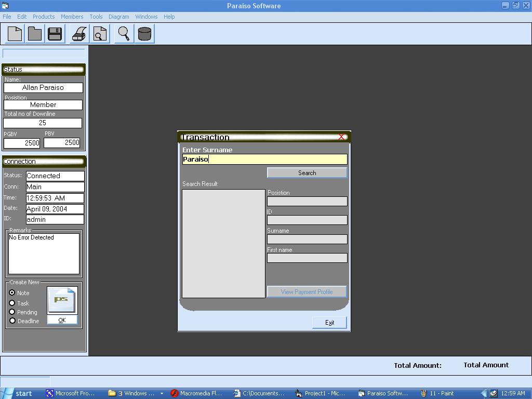
Task: Click the empty box above Status panel
Action: coord(44,54)
